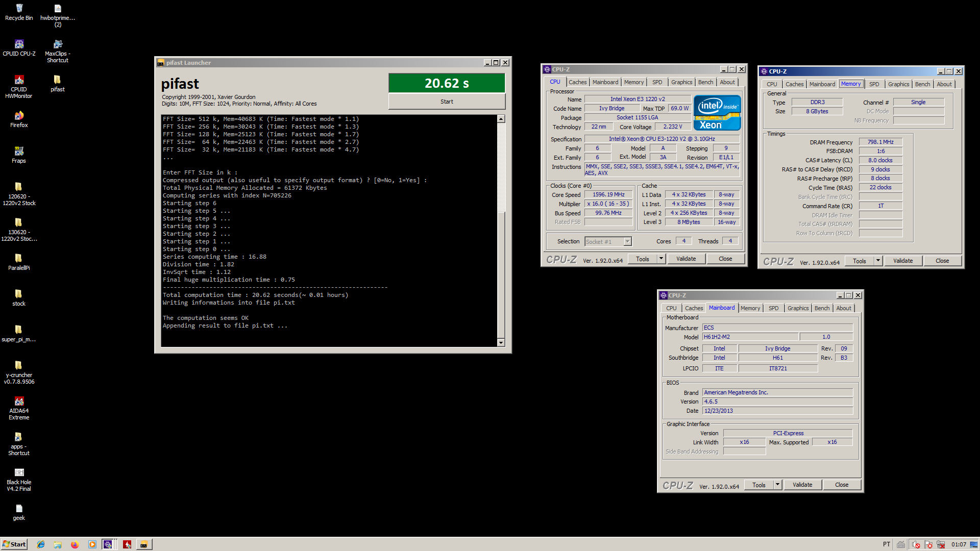Viewport: 980px width, 551px height.
Task: Open the geek file on desktop
Action: 19,512
